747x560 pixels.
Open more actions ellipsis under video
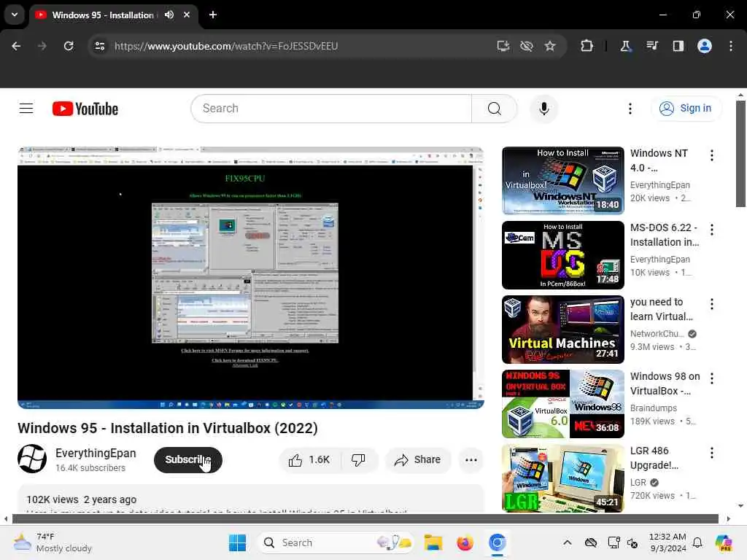[x=471, y=459]
